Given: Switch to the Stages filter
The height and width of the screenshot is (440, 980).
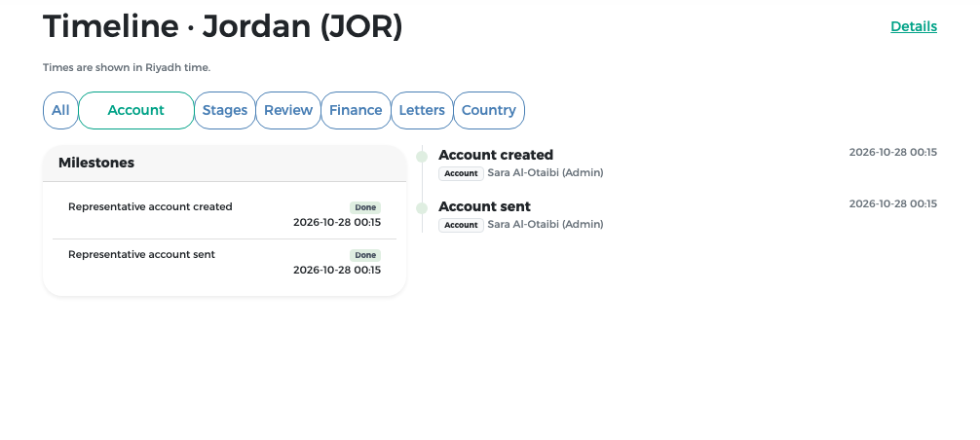Looking at the screenshot, I should (x=225, y=110).
